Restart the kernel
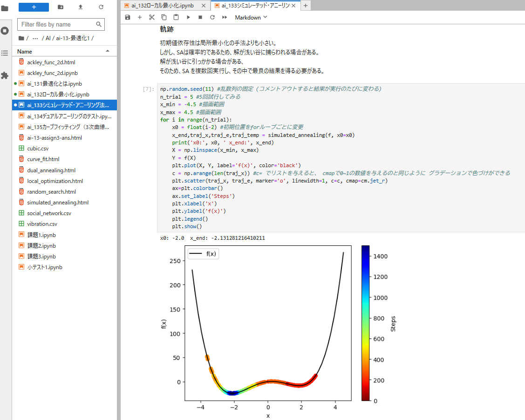 point(212,17)
